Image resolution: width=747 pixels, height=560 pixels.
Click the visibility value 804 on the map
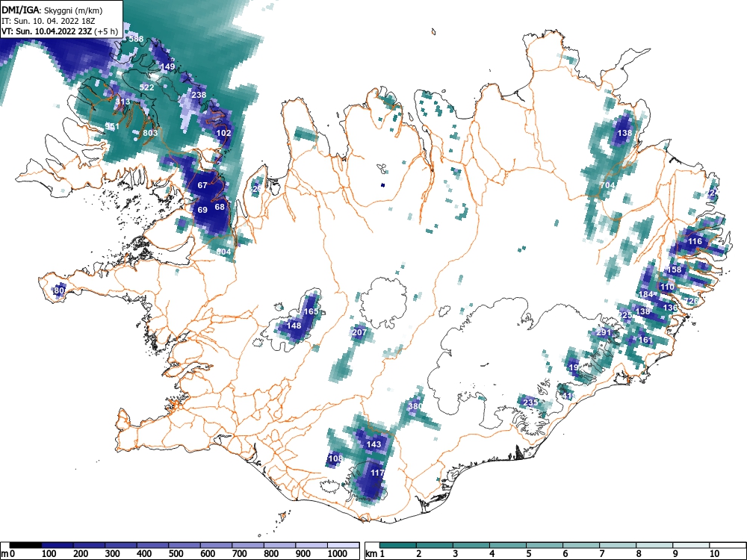[223, 252]
